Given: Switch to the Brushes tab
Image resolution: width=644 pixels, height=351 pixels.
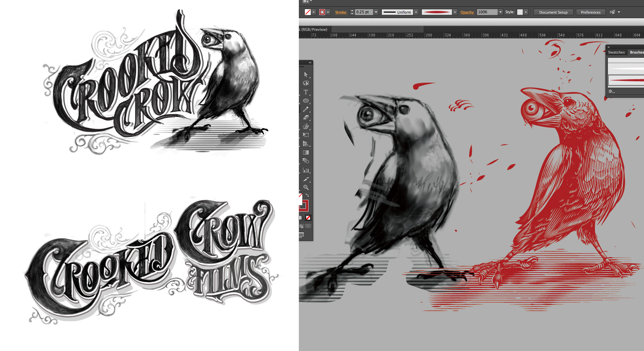Looking at the screenshot, I should (x=636, y=52).
